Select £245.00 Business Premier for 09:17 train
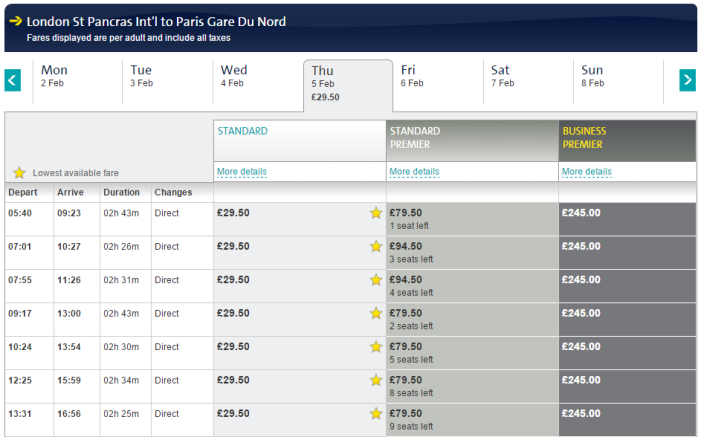The width and height of the screenshot is (702, 437). [628, 320]
